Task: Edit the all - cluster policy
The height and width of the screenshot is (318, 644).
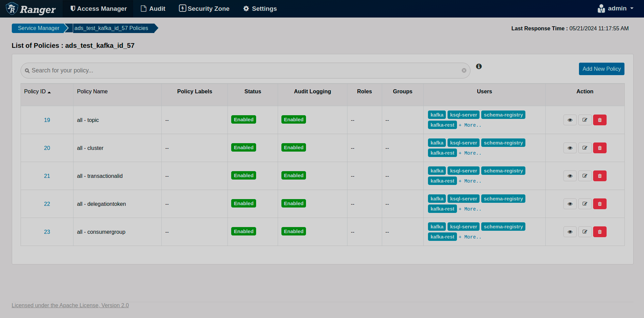Action: coord(585,148)
